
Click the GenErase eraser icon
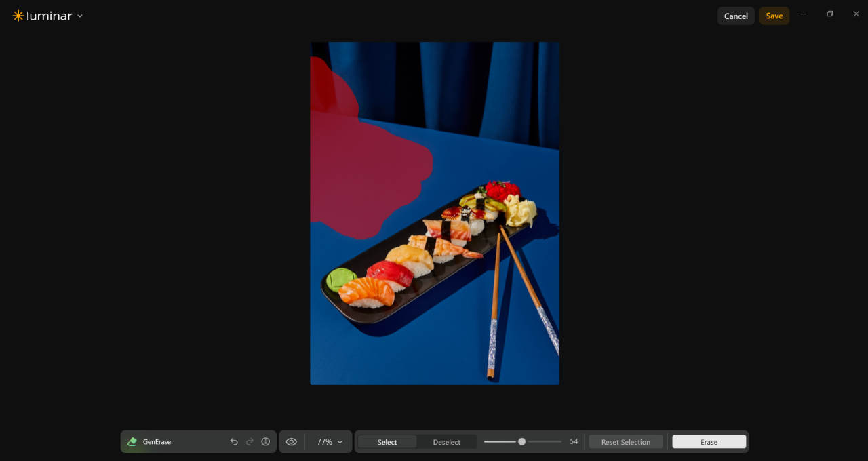pyautogui.click(x=132, y=441)
